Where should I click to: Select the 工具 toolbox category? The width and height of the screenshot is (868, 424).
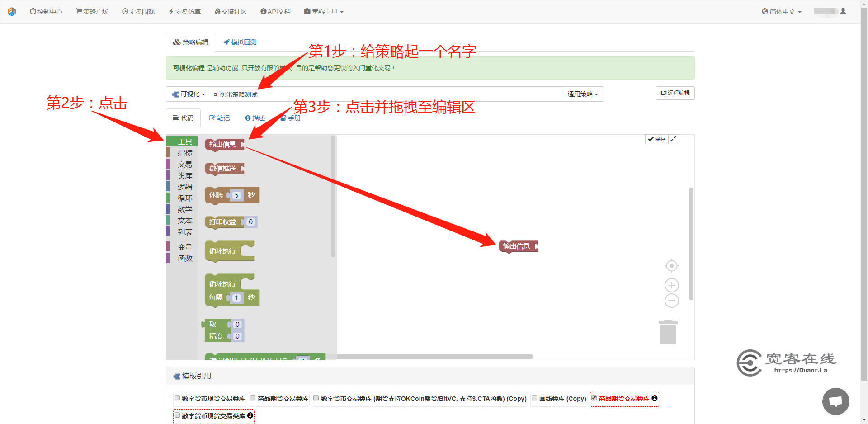point(182,141)
